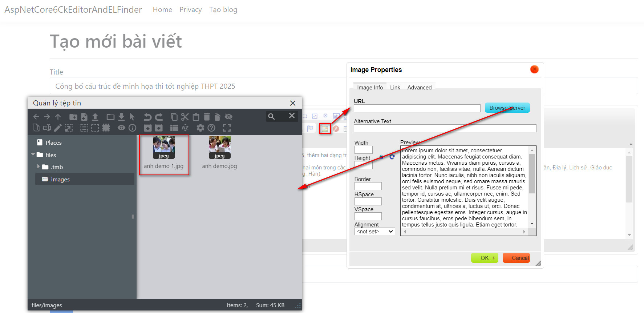Image resolution: width=644 pixels, height=313 pixels.
Task: Paste files from clipboard
Action: (196, 117)
